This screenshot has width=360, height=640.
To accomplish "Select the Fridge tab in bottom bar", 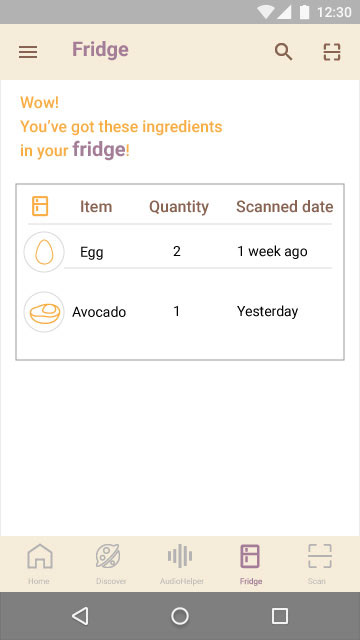I will (250, 564).
